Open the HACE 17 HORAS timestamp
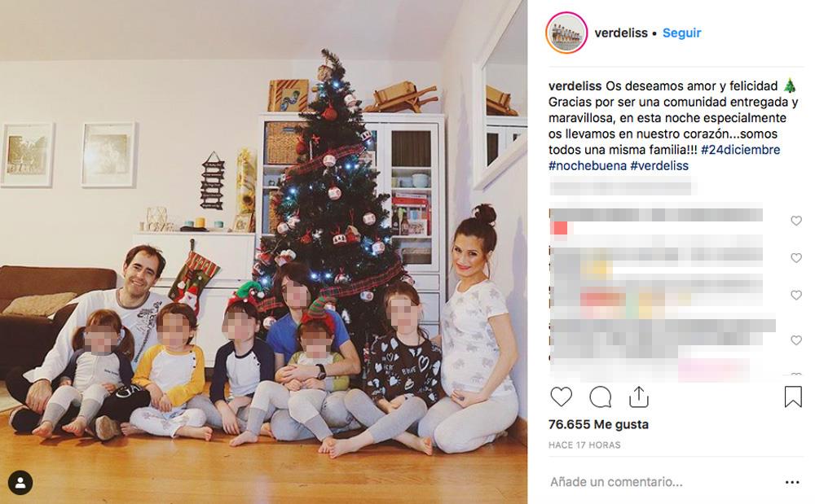The width and height of the screenshot is (815, 504). [x=584, y=445]
